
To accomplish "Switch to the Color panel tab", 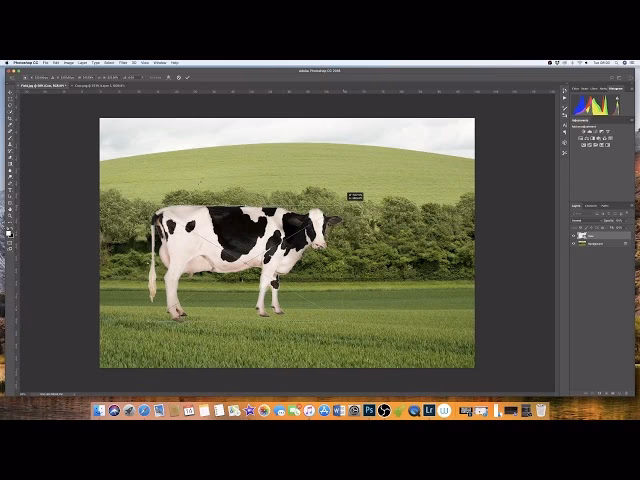I will click(576, 89).
